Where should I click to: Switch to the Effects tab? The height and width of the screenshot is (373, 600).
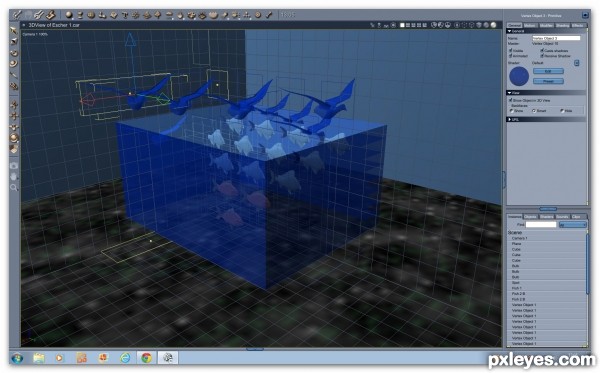pos(577,26)
